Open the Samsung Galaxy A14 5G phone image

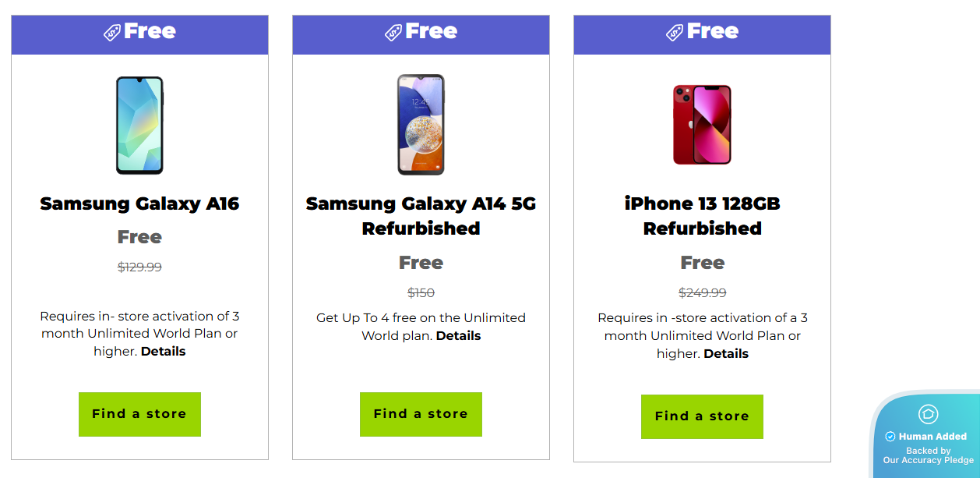pyautogui.click(x=421, y=125)
